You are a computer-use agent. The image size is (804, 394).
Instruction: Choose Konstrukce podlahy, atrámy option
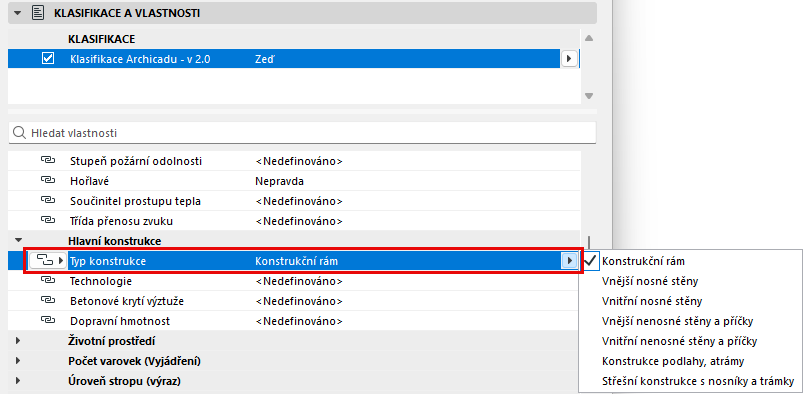[x=673, y=361]
